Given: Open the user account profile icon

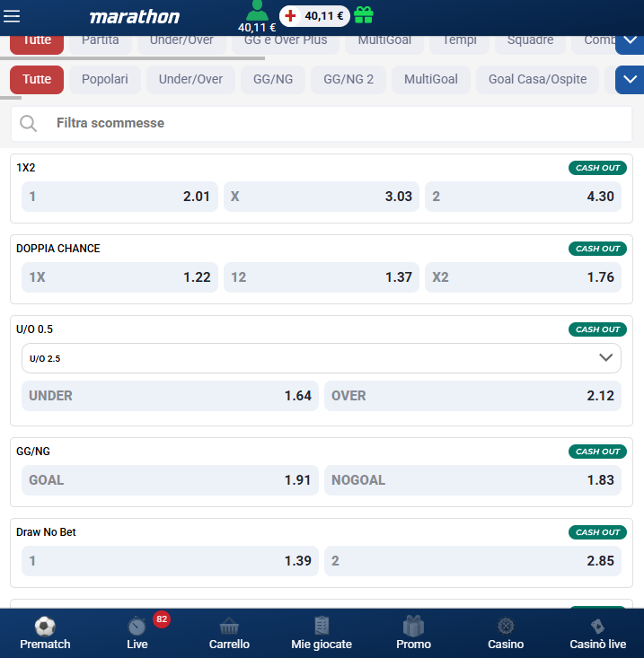Looking at the screenshot, I should coord(257,11).
